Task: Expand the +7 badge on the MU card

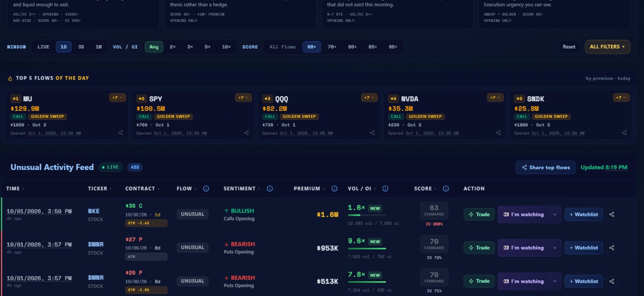Action: [x=117, y=98]
